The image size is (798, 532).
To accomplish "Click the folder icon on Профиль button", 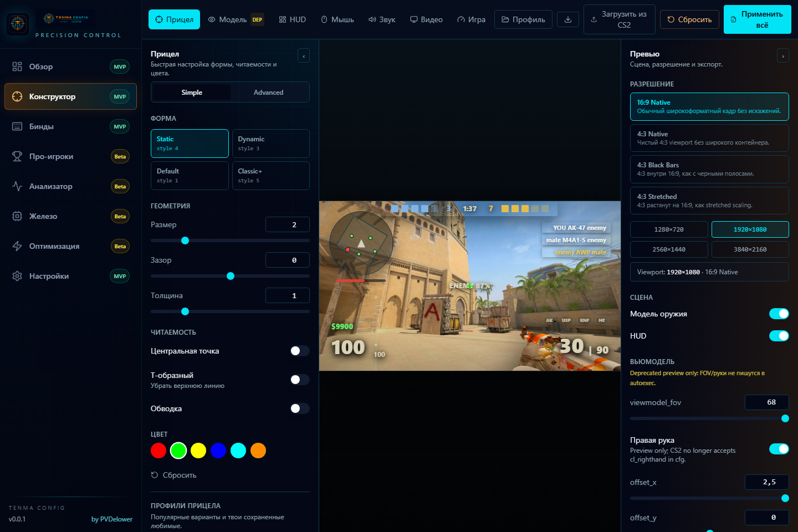I will (x=505, y=19).
